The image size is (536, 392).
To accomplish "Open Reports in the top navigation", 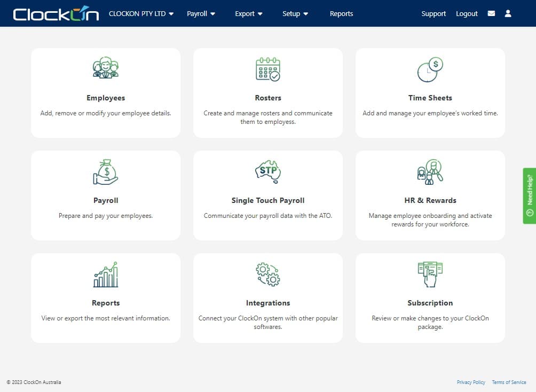I will click(341, 14).
